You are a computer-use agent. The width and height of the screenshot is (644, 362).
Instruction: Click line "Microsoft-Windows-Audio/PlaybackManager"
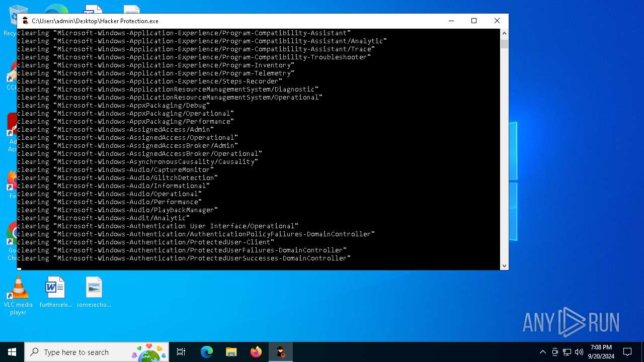(x=117, y=210)
